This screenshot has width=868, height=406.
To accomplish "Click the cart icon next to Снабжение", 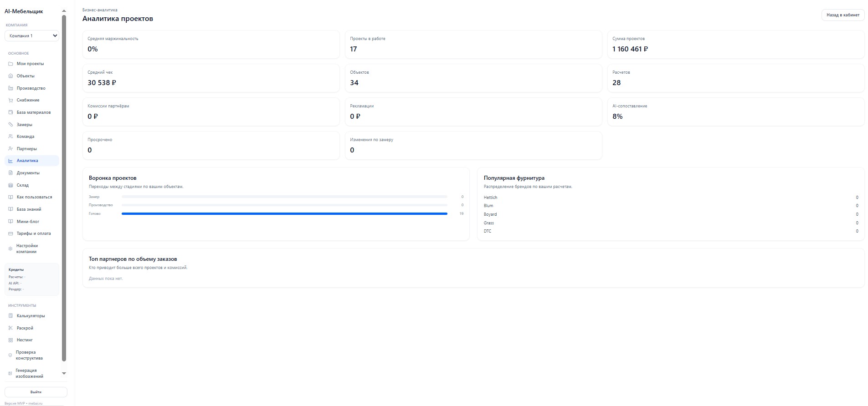I will [x=10, y=100].
